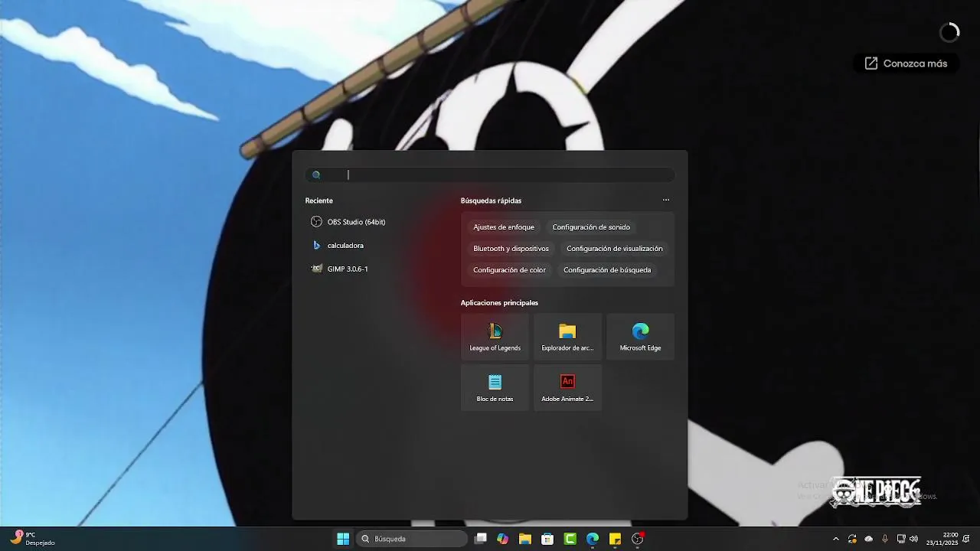
Task: Open Copilot from the taskbar
Action: [x=502, y=539]
